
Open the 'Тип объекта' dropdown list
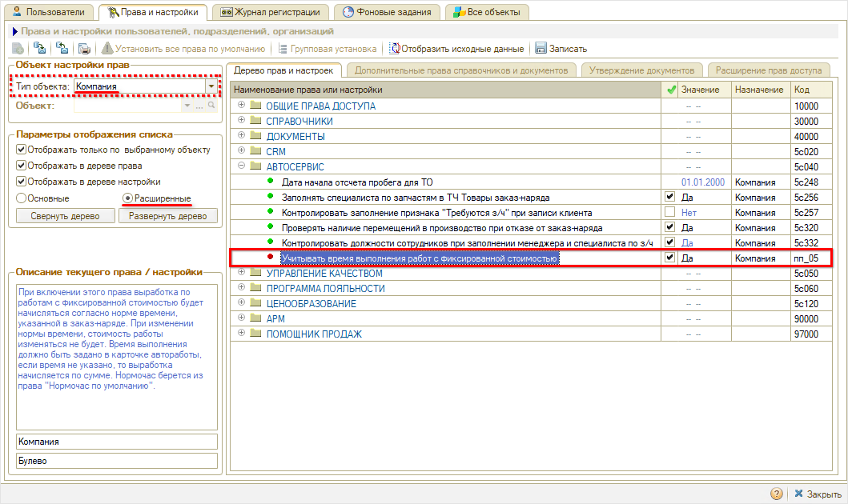pos(211,86)
